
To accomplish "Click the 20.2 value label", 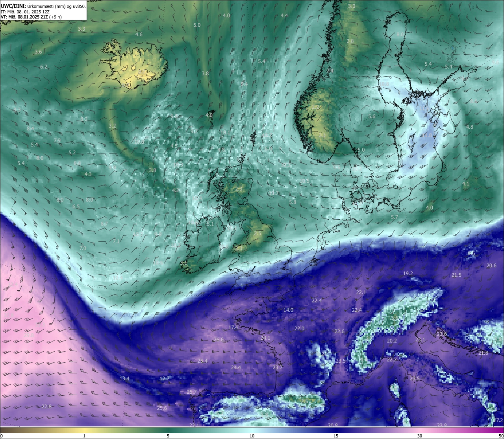I will tap(392, 341).
